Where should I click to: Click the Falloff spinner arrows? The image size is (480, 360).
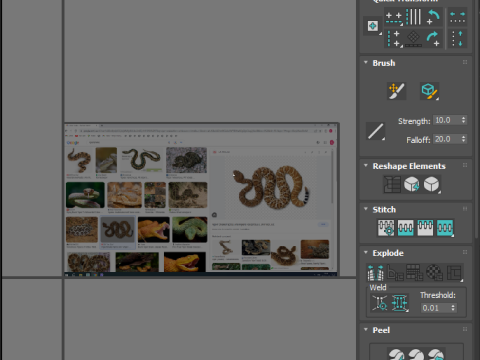click(463, 139)
